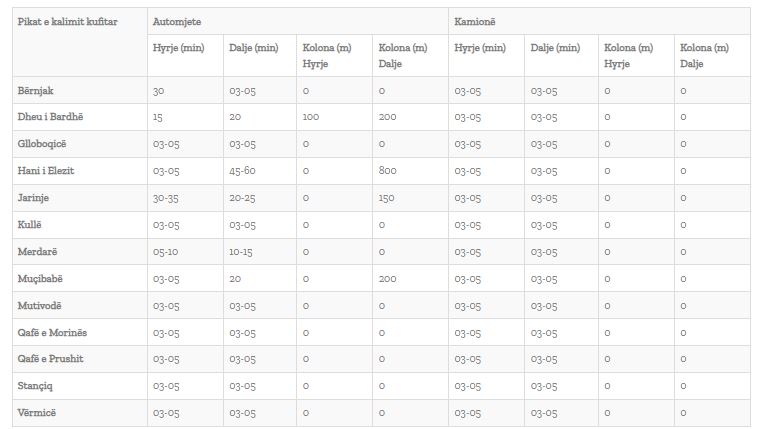Click the 30-35 entry time for Jarinje
This screenshot has width=758, height=429.
pos(166,198)
